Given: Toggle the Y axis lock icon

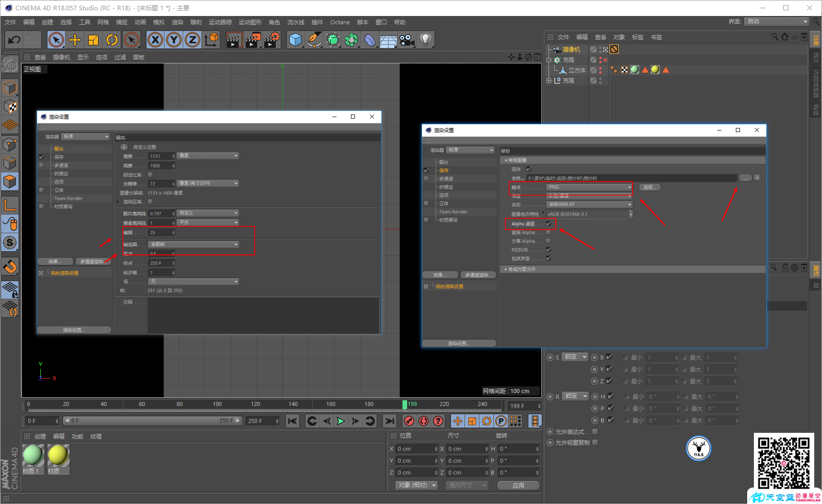Looking at the screenshot, I should pyautogui.click(x=174, y=40).
